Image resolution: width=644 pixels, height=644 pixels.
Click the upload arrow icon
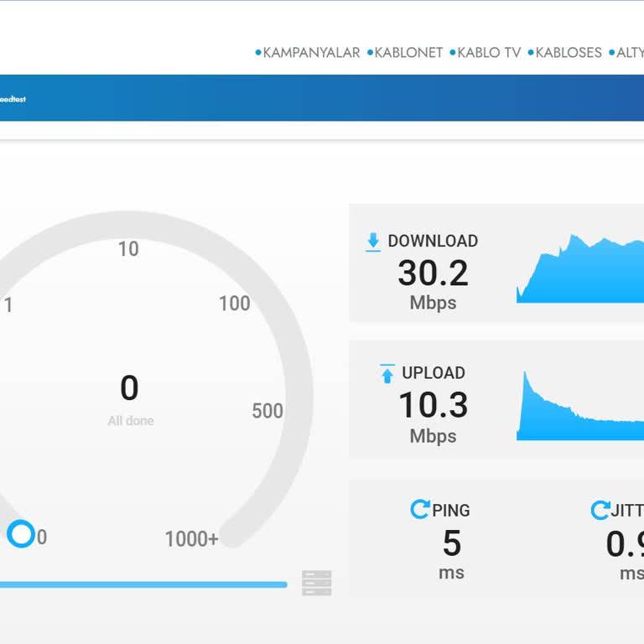387,373
